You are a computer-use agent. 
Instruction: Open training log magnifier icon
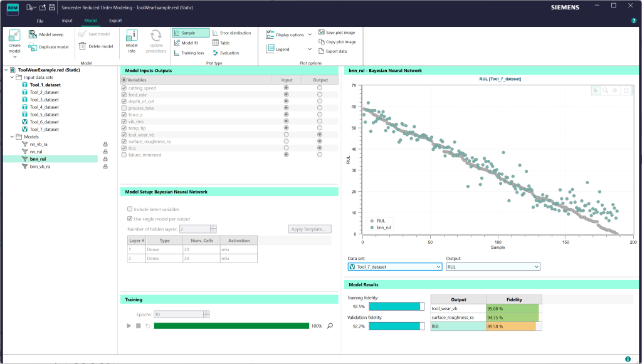tap(330, 326)
